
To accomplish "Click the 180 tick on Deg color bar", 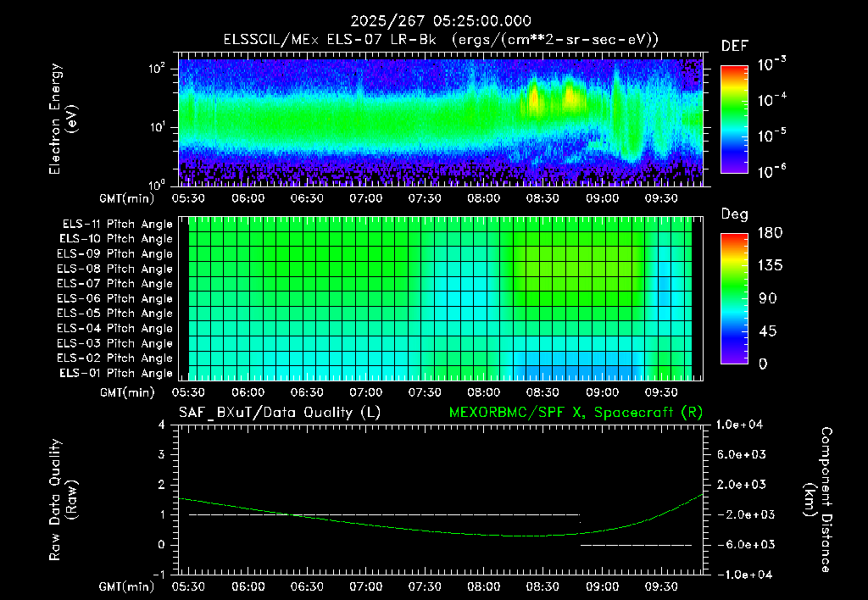I will coord(770,233).
